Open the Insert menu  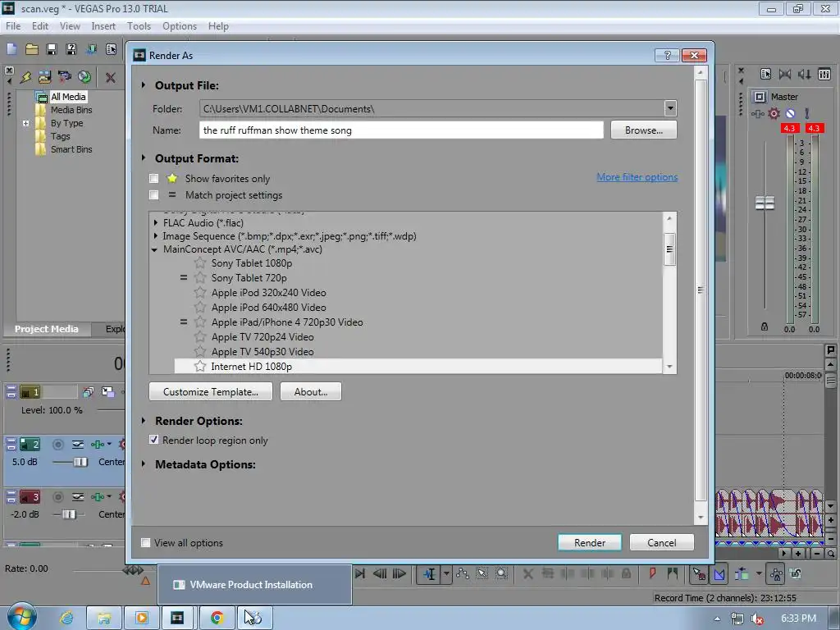103,25
